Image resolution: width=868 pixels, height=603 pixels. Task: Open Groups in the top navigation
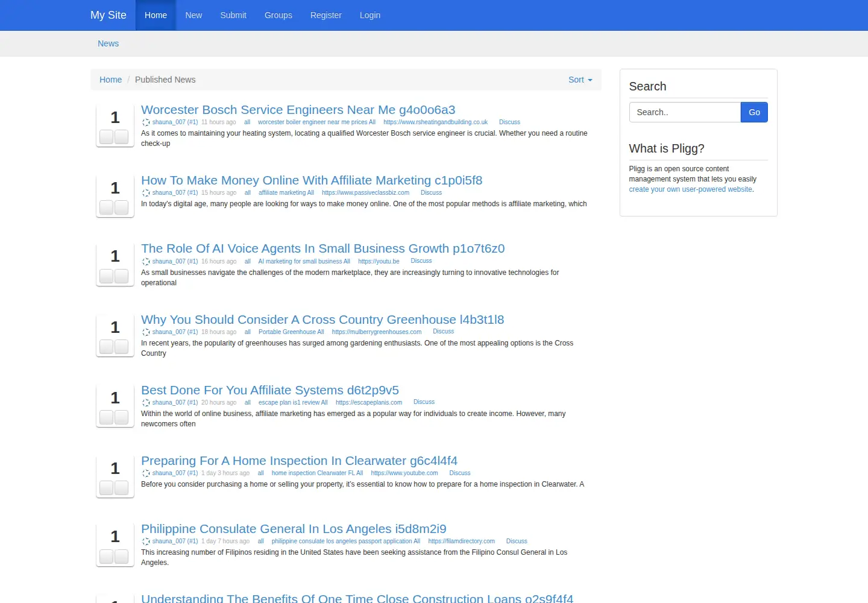coord(278,15)
